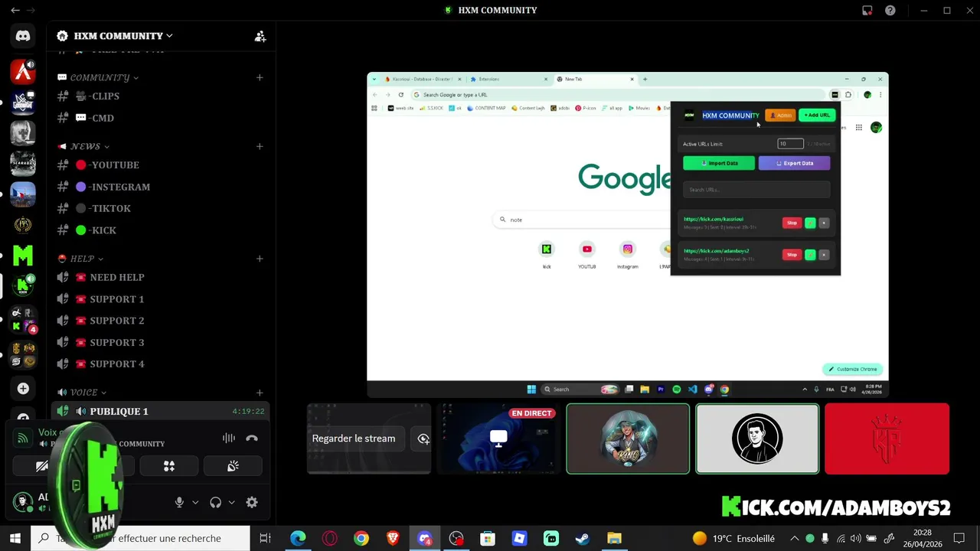
Task: Click the Instagram shortcut on New Tab page
Action: coord(628,256)
